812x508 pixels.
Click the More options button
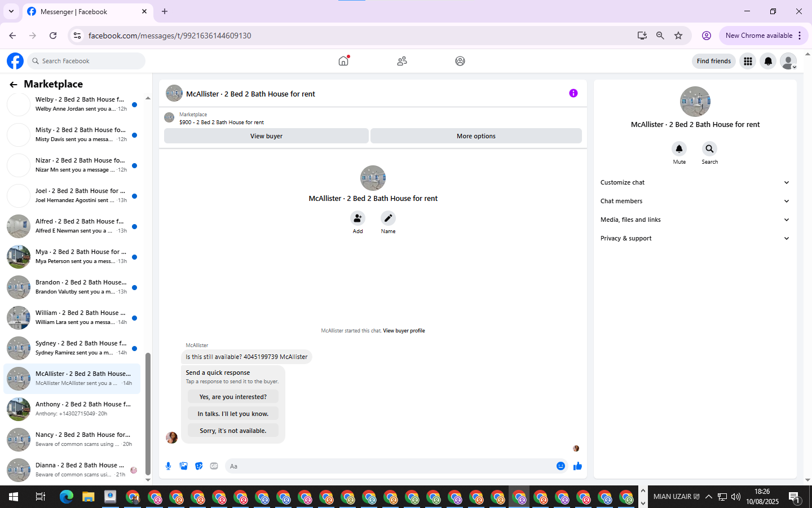(x=476, y=136)
